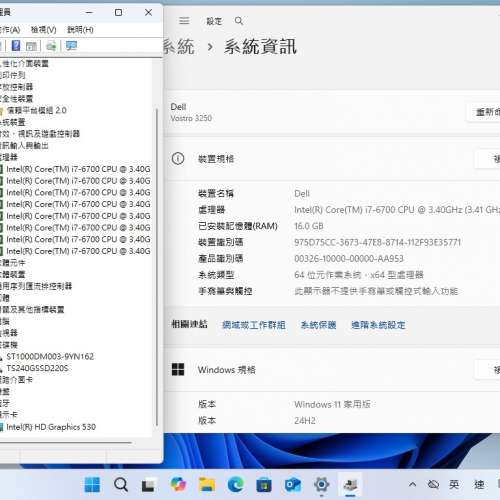
Task: Open Outlook from the taskbar
Action: [x=293, y=485]
